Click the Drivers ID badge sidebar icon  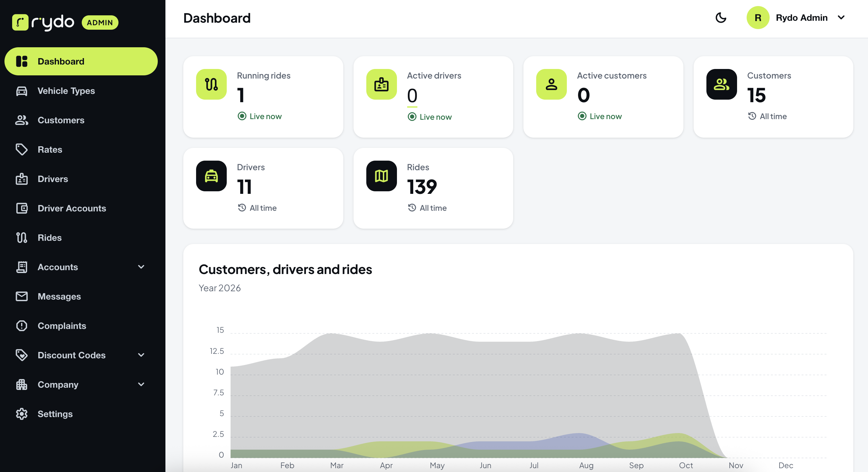[22, 179]
